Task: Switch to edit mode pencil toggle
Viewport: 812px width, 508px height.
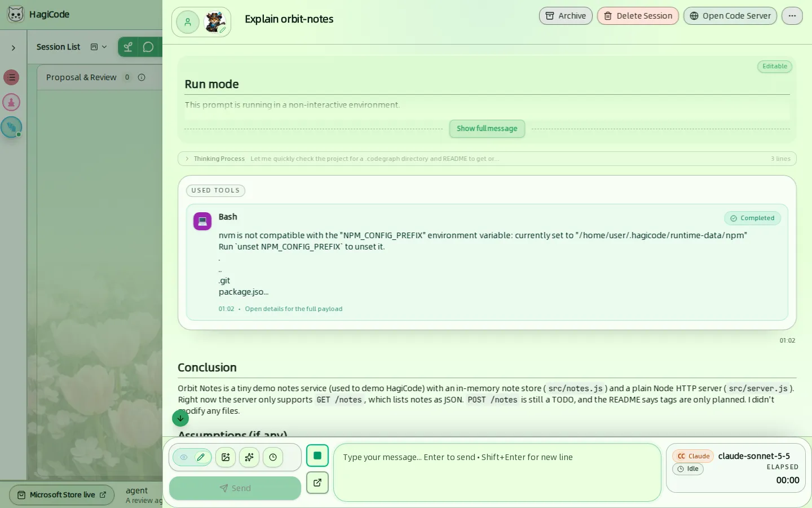Action: coord(201,457)
